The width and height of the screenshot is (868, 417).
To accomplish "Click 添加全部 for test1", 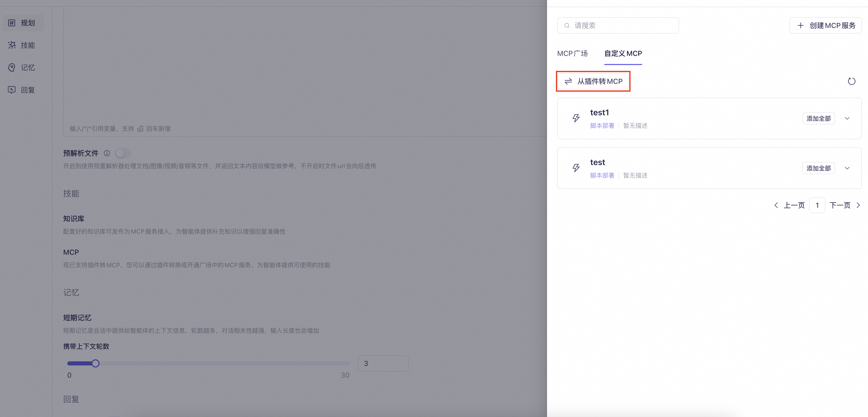I will click(818, 119).
